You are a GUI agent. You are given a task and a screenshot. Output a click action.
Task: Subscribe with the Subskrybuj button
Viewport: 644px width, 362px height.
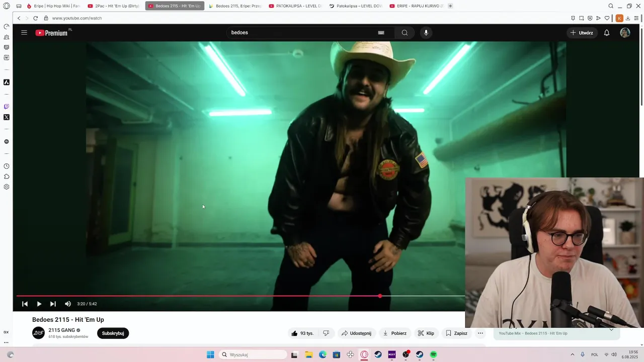[x=113, y=333]
